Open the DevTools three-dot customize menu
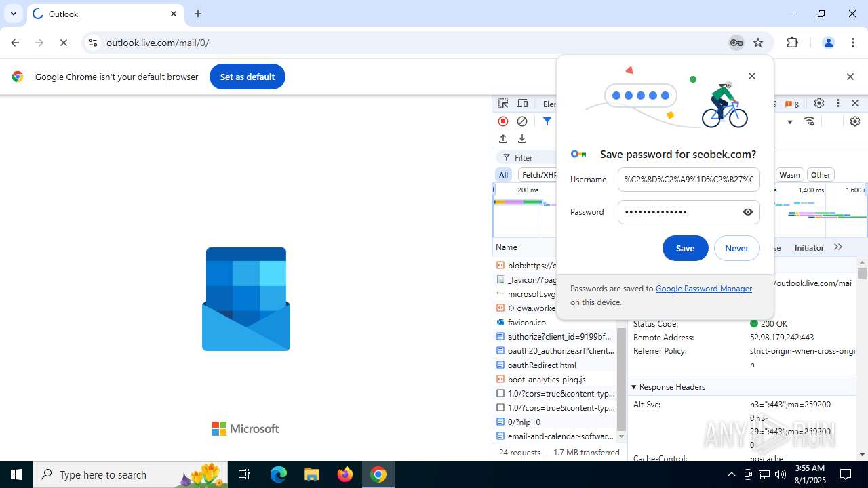The width and height of the screenshot is (868, 488). coord(837,104)
